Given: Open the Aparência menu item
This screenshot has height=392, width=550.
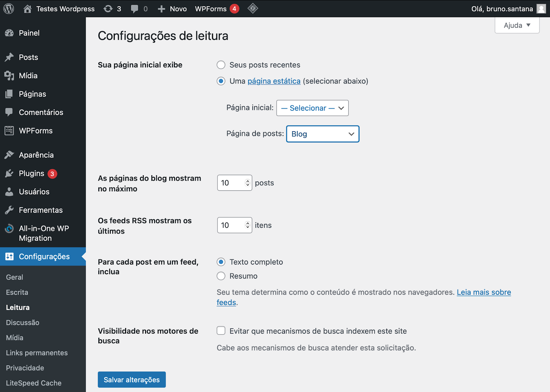Looking at the screenshot, I should [36, 155].
